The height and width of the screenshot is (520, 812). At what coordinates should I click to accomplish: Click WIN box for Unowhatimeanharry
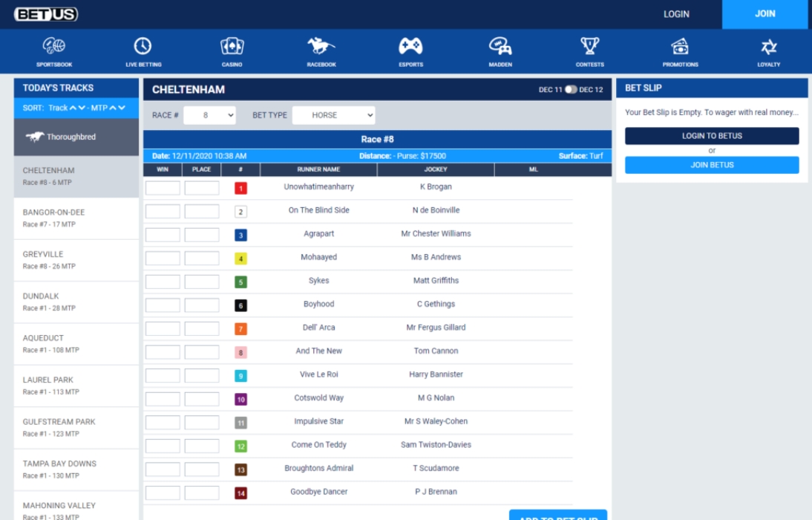[163, 188]
